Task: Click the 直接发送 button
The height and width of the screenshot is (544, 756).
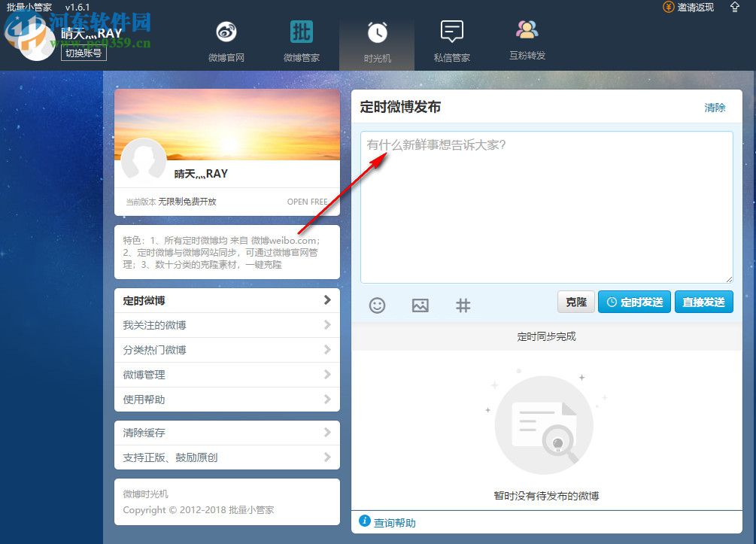Action: pos(703,302)
